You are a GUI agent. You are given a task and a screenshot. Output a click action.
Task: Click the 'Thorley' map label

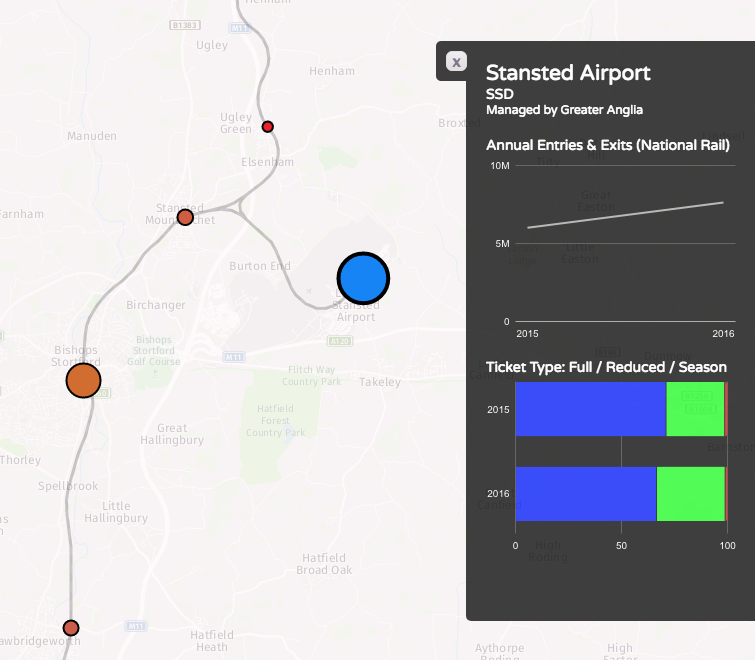click(x=20, y=460)
